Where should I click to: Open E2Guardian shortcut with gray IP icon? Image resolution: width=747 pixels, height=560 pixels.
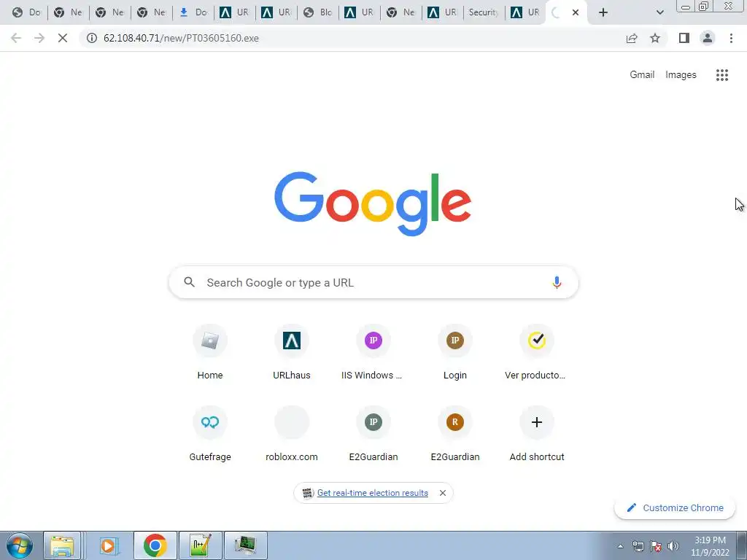[373, 434]
